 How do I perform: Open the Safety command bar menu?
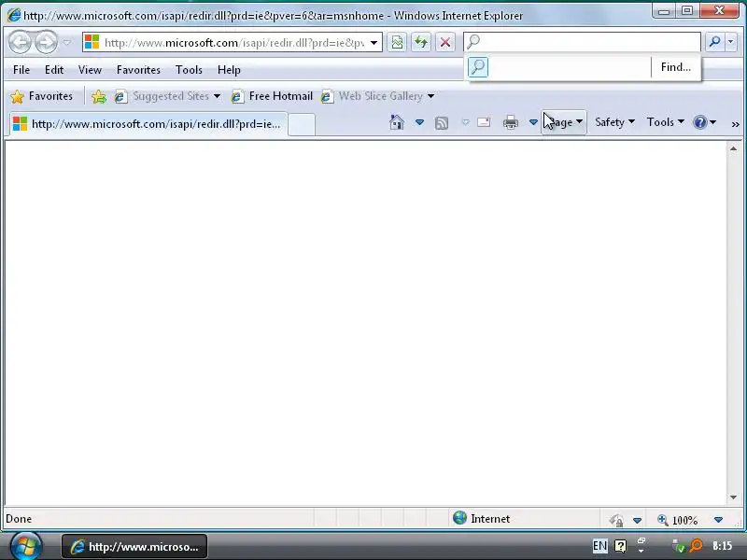click(614, 122)
